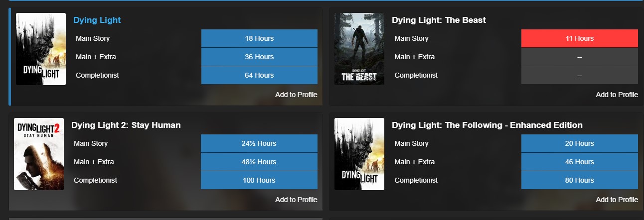Image resolution: width=644 pixels, height=220 pixels.
Task: Click Main Story label under The Following
Action: click(411, 143)
